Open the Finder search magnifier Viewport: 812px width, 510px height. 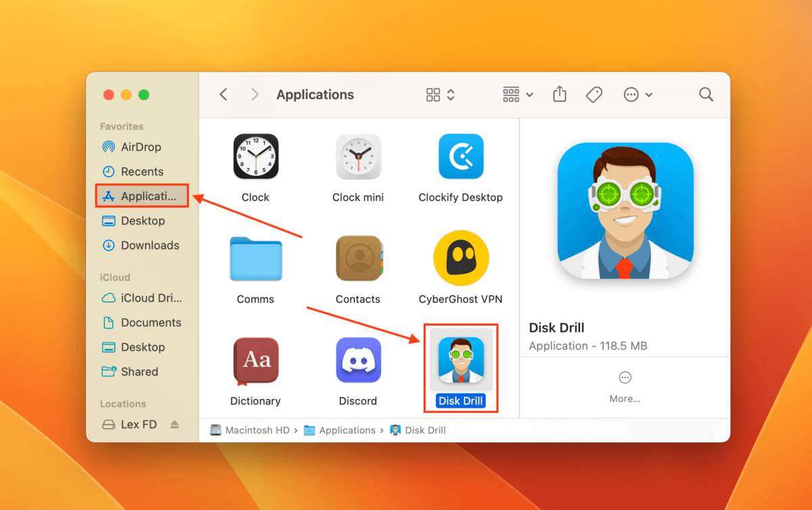point(706,95)
